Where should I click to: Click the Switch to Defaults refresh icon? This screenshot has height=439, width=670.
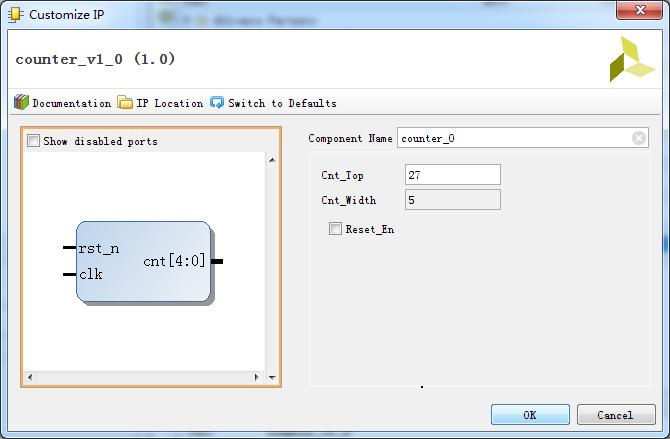point(217,103)
